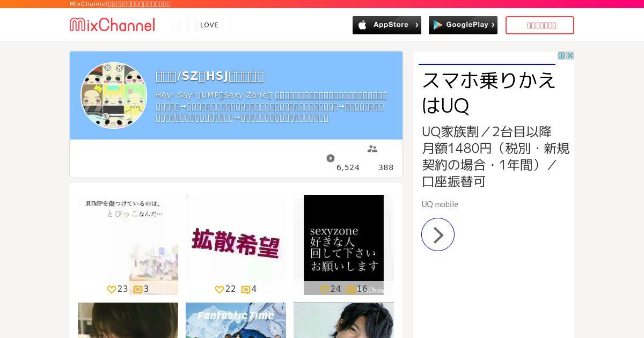Click the followers people icon above 388
The width and height of the screenshot is (644, 338).
point(372,149)
